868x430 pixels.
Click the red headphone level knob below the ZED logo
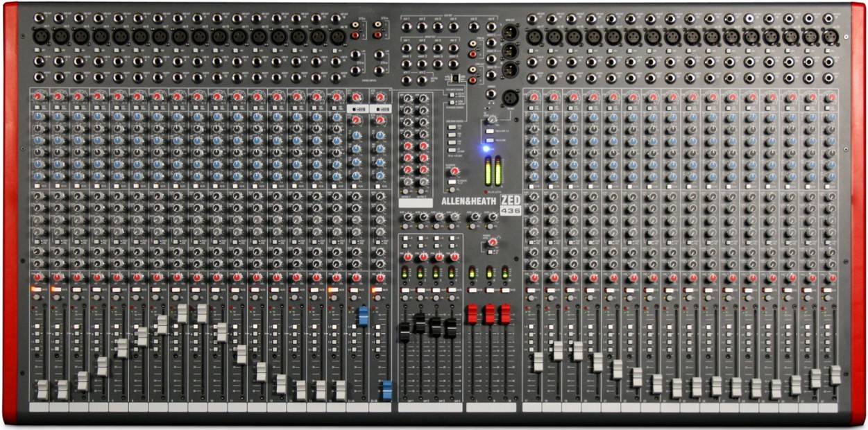[492, 242]
